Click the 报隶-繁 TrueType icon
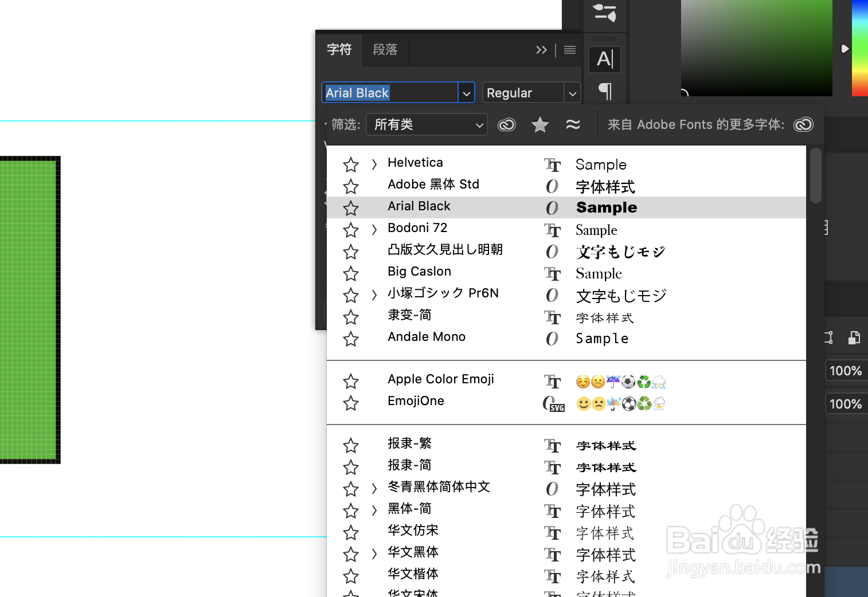The image size is (868, 597). click(x=552, y=446)
